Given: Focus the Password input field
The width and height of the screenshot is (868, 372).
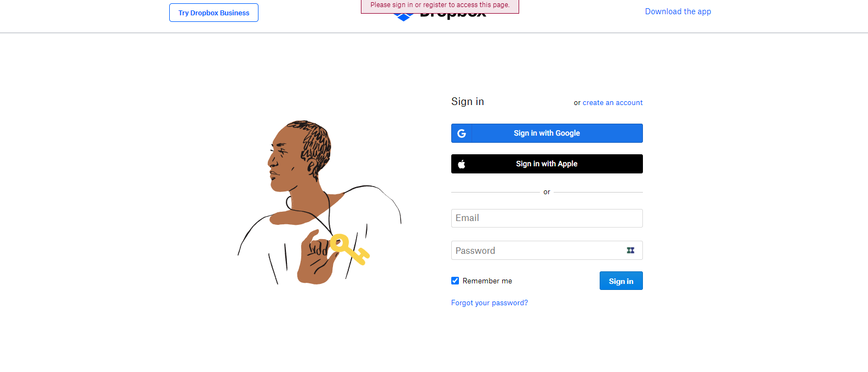Looking at the screenshot, I should tap(547, 251).
